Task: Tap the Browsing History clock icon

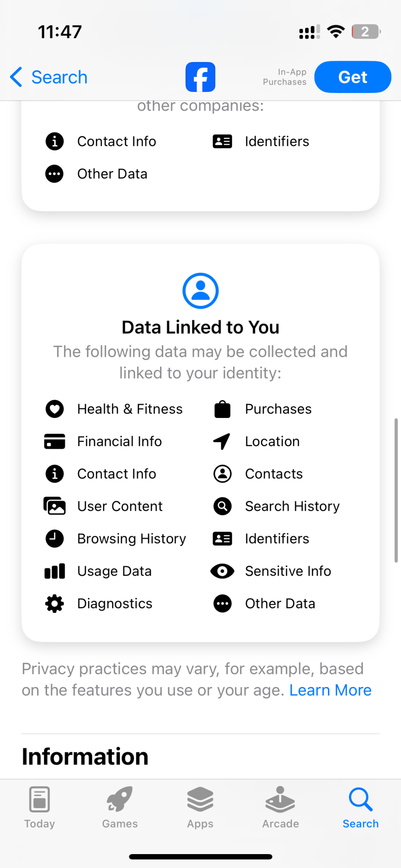Action: tap(55, 539)
